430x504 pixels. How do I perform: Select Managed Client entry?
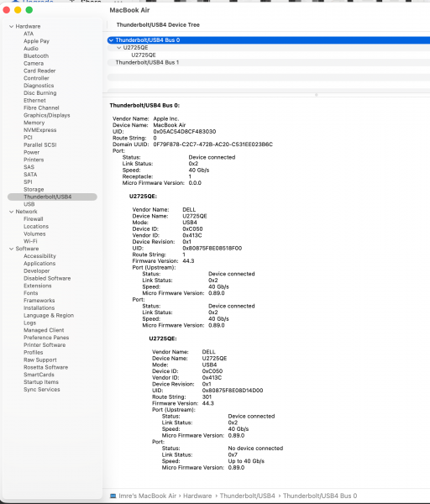pos(44,330)
